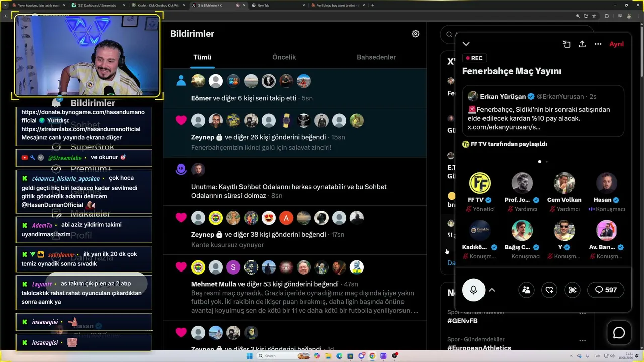Open the Windows Start menu

[250, 356]
